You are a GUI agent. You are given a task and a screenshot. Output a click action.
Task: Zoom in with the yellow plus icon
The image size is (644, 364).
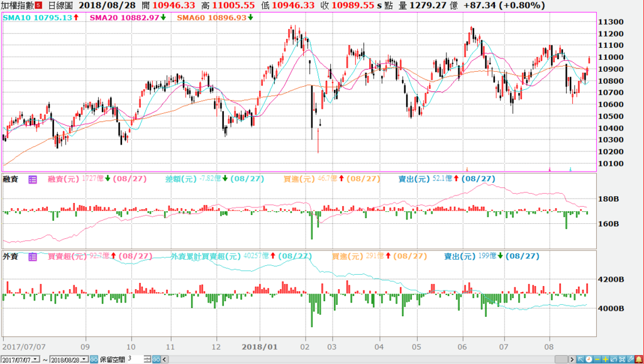point(606,360)
